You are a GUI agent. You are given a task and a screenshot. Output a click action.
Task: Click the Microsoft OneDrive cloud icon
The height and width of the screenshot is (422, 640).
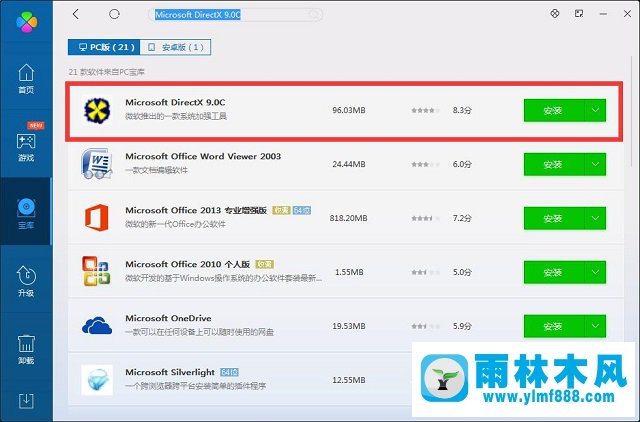[x=97, y=326]
